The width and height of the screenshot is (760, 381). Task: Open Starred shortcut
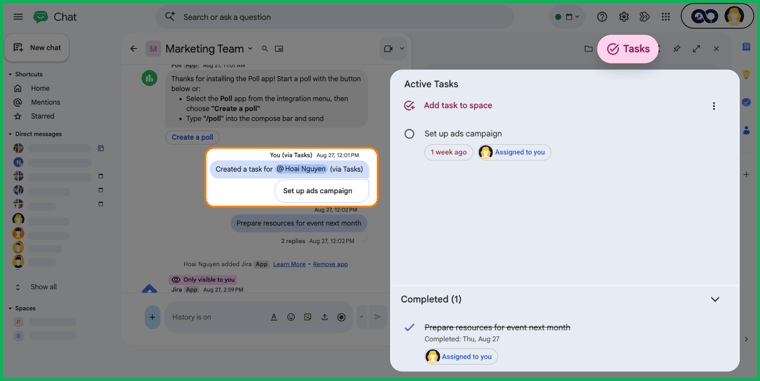click(43, 116)
